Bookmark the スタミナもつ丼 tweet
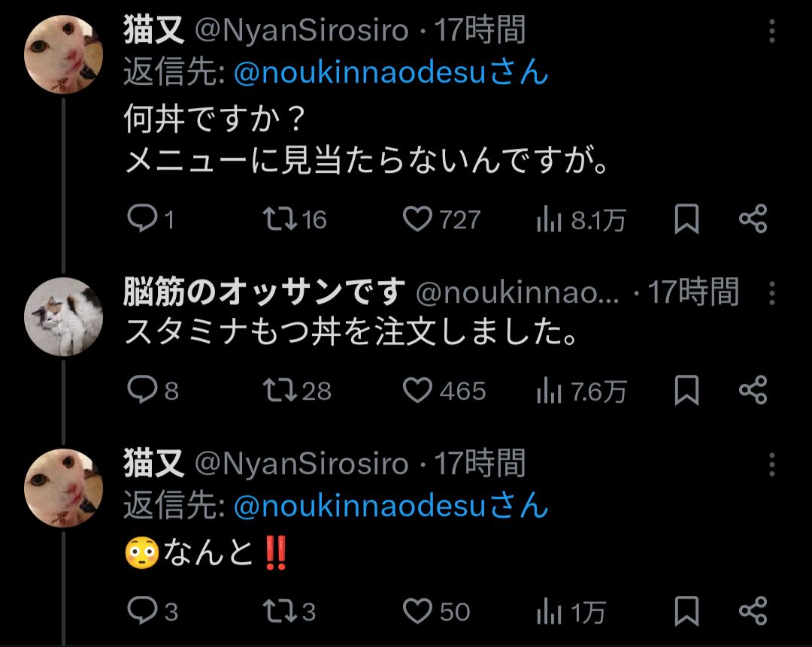 pos(686,391)
